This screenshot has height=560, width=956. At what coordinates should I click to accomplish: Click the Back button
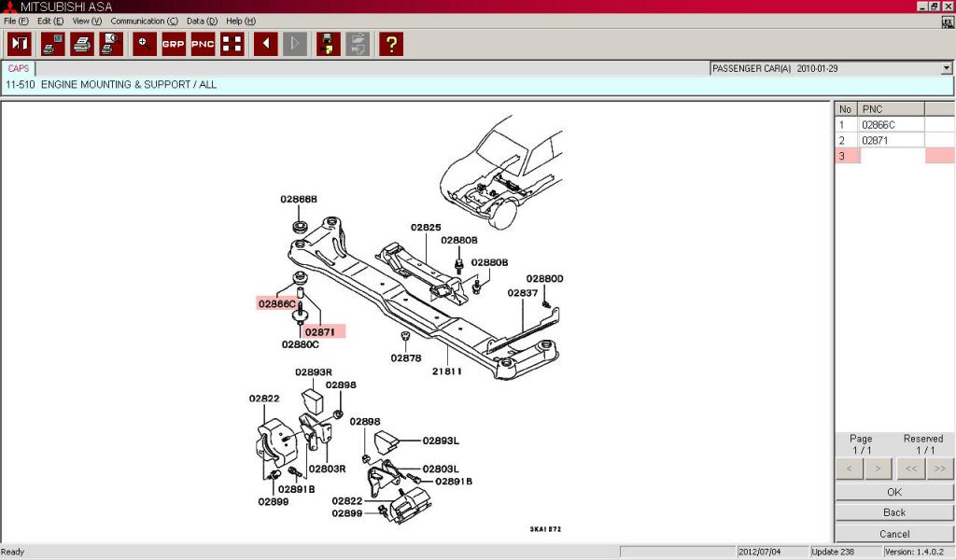[x=893, y=512]
